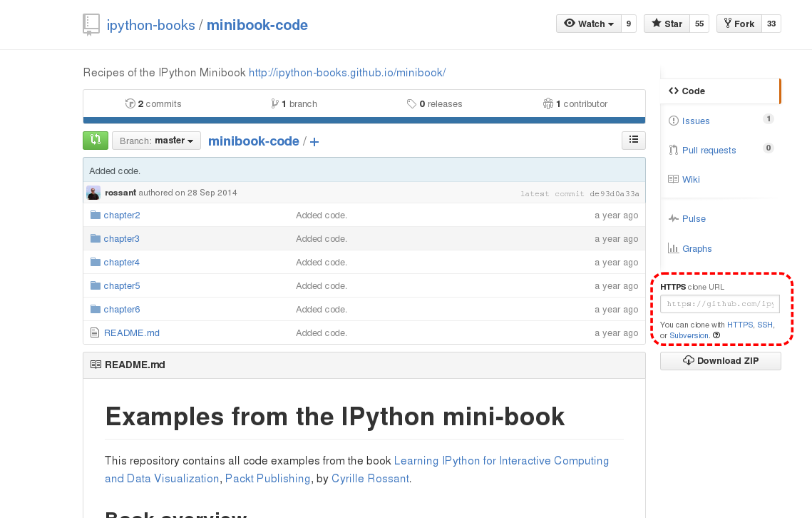Click the chapter4 folder icon
Viewport: 812px width, 518px height.
tap(96, 262)
